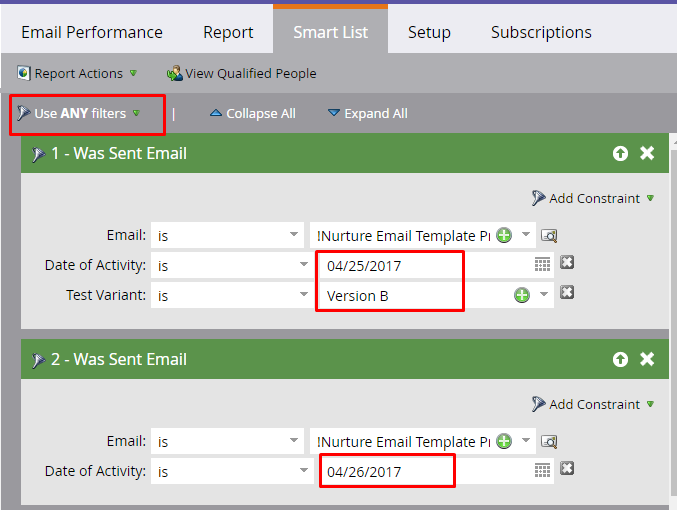Switch to the Email Performance tab
The height and width of the screenshot is (510, 677).
pyautogui.click(x=92, y=32)
